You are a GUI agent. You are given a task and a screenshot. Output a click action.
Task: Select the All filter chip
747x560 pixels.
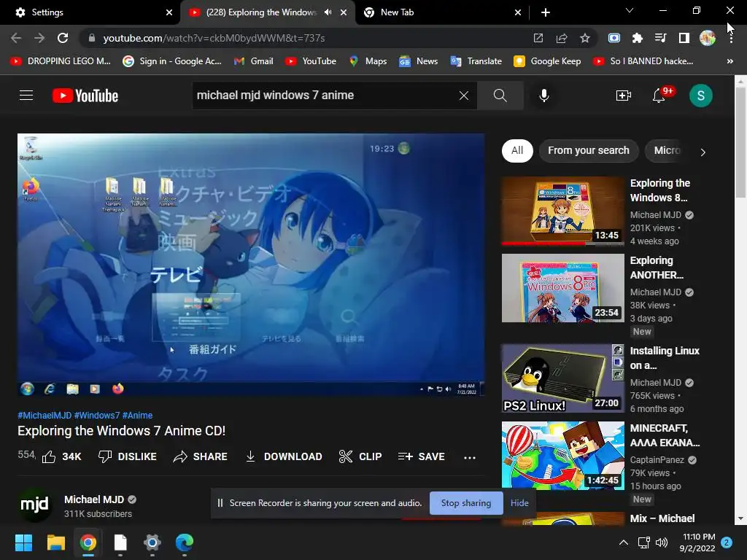click(517, 151)
